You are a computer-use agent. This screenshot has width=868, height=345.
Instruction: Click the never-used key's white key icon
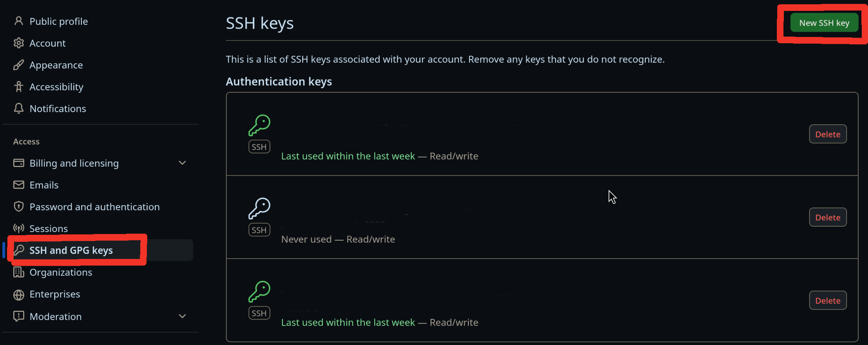(259, 208)
